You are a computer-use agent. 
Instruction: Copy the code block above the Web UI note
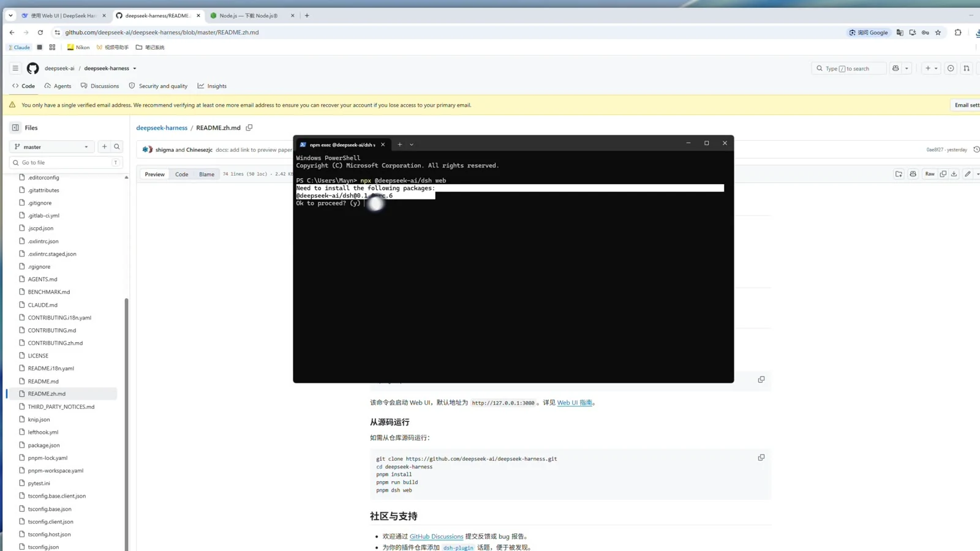[x=761, y=380]
